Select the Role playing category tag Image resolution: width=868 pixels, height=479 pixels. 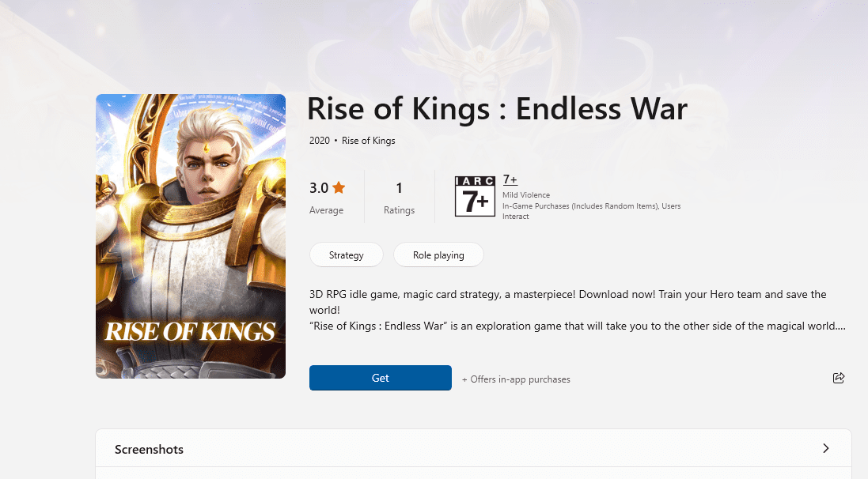pyautogui.click(x=438, y=255)
